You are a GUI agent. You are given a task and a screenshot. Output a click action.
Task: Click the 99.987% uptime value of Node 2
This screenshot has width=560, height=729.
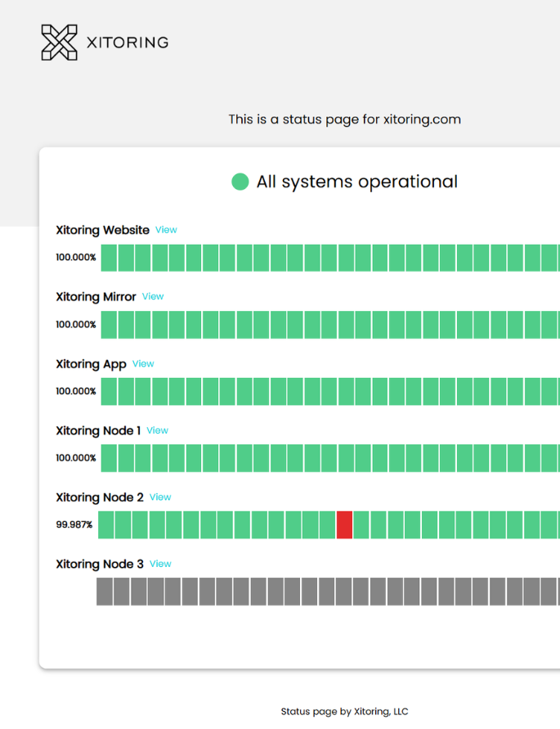pos(74,524)
